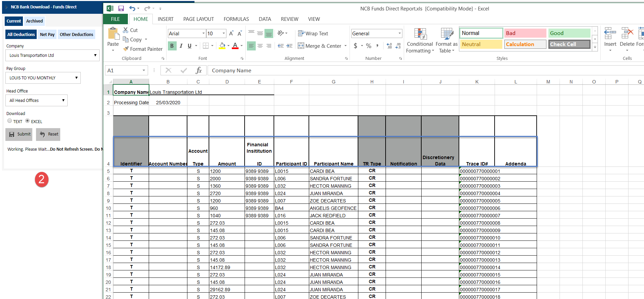Viewport: 644px width, 299px height.
Task: Open the font size dropdown
Action: 224,33
